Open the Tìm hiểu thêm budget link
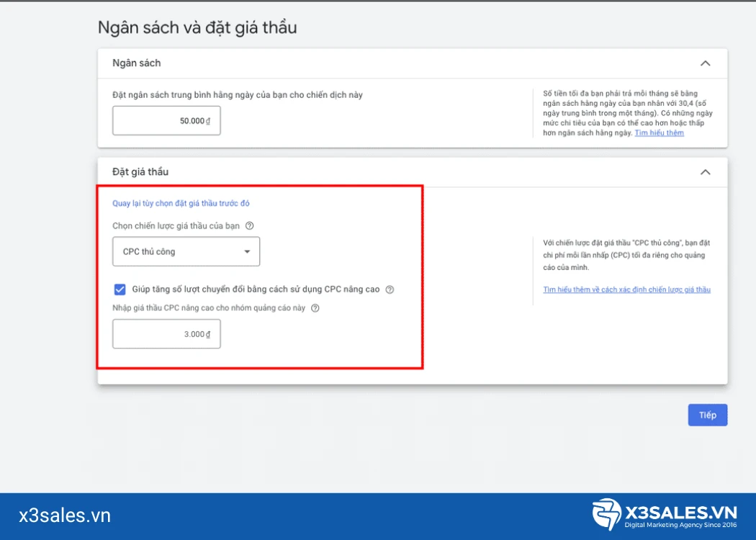The image size is (756, 540). [659, 132]
